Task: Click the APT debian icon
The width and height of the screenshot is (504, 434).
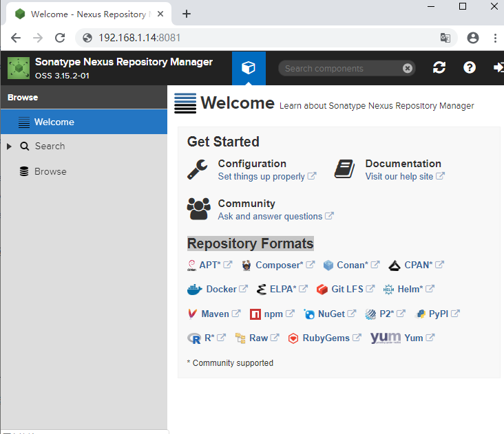Action: [191, 265]
